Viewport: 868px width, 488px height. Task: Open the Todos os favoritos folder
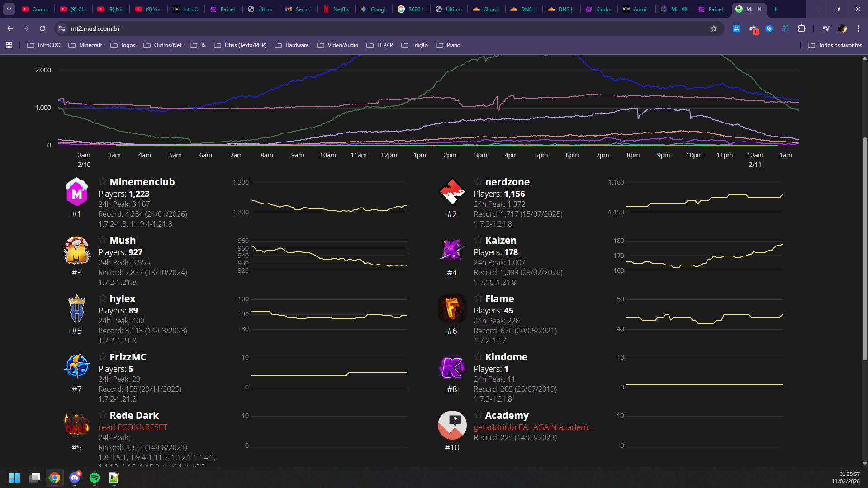coord(835,45)
